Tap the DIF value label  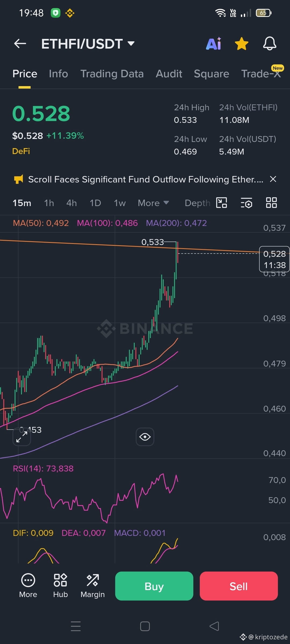click(33, 533)
